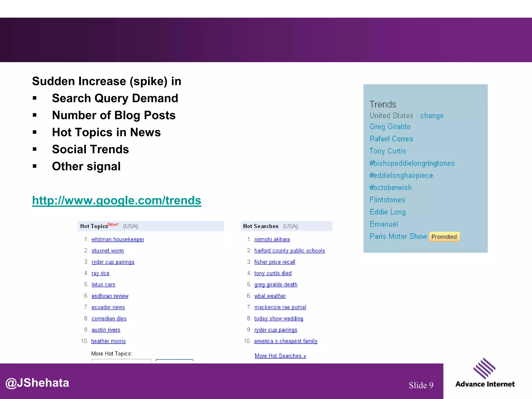Open 'Greg Giraldo' Twitter trend
Screen dimensions: 532x399
390,127
